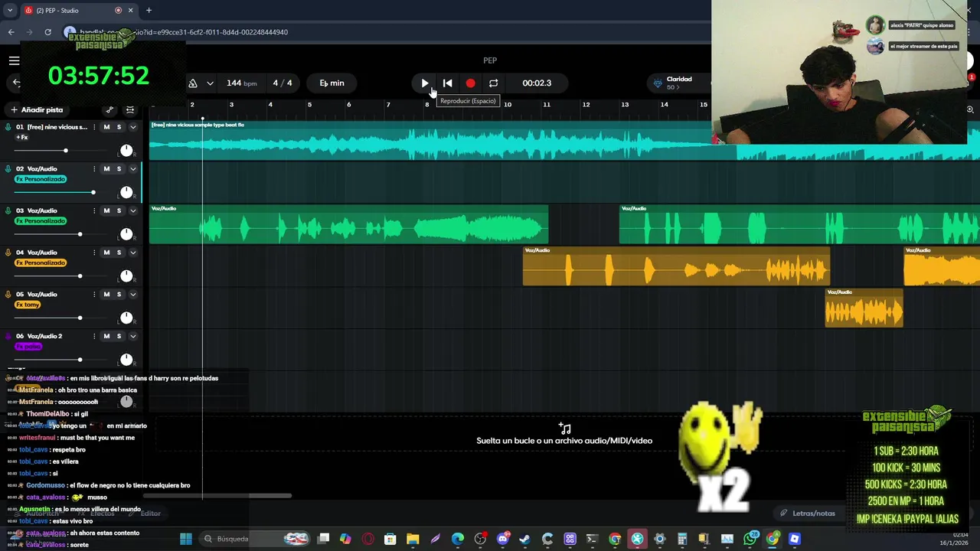Edit the 144 bpm tempo value
Screen dimensions: 980x551
click(241, 83)
